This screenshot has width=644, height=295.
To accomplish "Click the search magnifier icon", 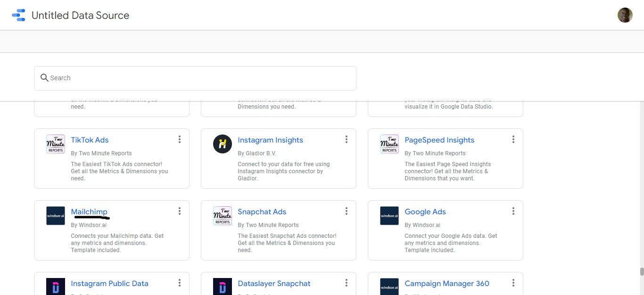I will point(44,78).
